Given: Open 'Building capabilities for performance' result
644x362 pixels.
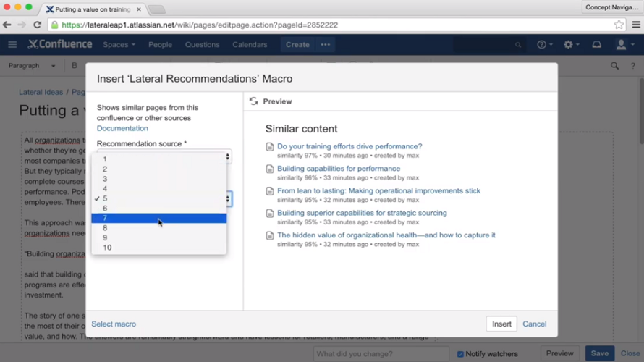Looking at the screenshot, I should tap(339, 169).
